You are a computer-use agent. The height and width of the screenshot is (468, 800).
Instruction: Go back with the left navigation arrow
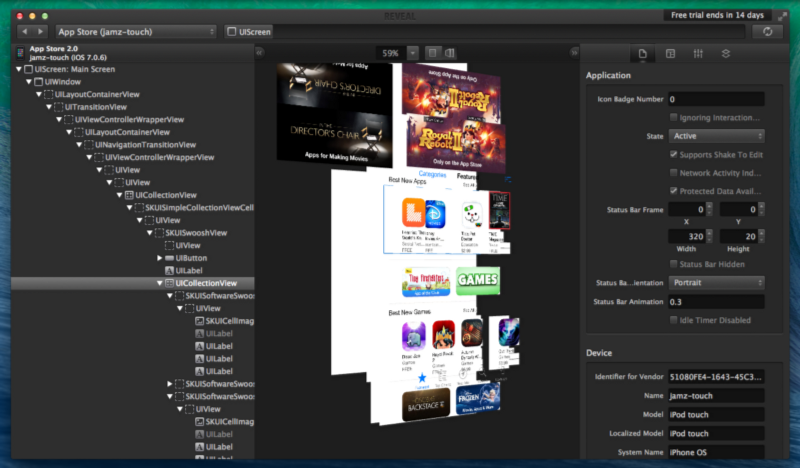pos(25,32)
